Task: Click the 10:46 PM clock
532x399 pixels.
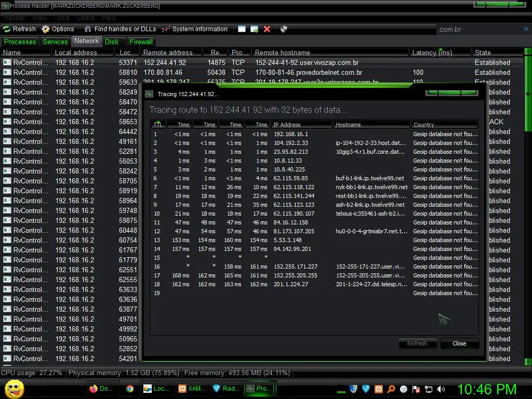Action: click(x=487, y=389)
